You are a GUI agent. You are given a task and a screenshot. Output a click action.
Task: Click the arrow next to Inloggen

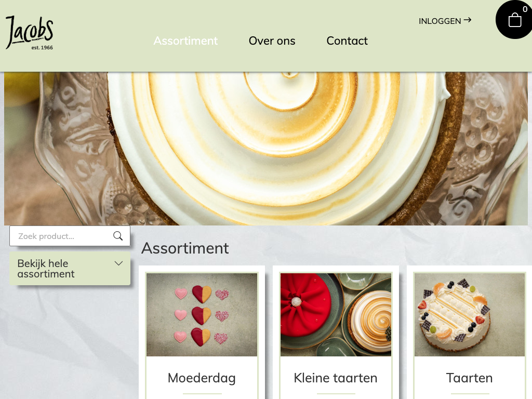pos(468,20)
